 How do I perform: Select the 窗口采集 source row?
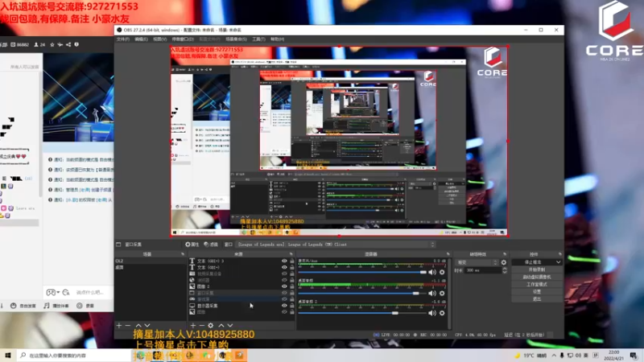point(242,293)
